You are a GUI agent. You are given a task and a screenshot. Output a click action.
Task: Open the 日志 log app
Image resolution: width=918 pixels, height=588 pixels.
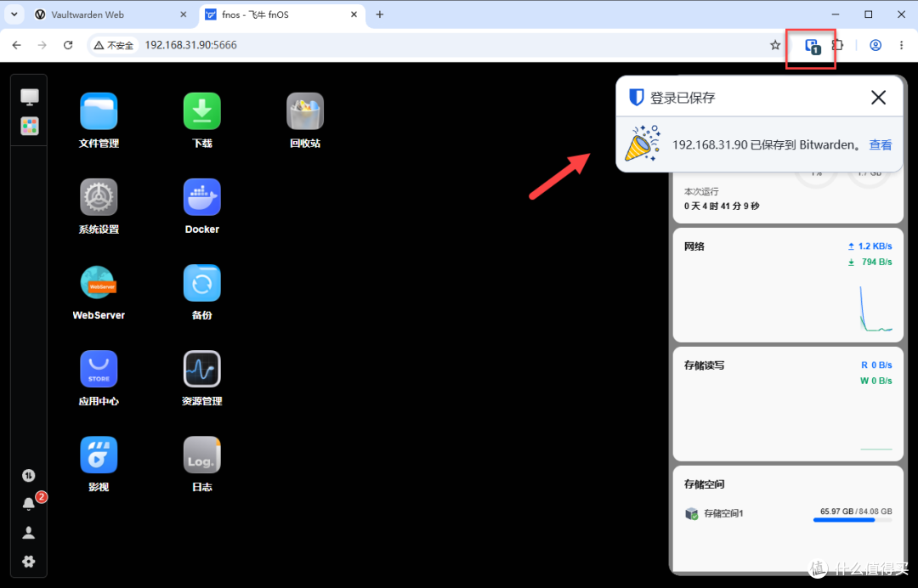point(202,455)
